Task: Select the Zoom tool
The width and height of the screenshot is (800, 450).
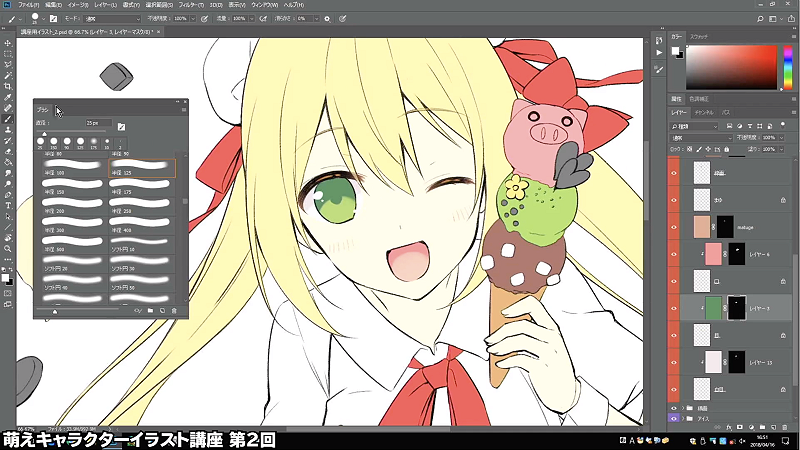Action: click(8, 248)
